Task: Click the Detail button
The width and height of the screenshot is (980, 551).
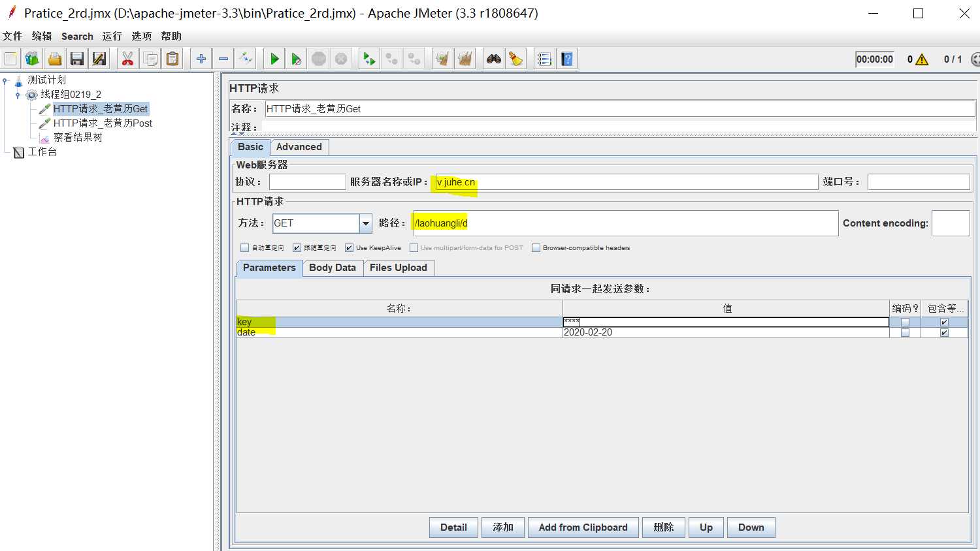Action: pyautogui.click(x=453, y=527)
